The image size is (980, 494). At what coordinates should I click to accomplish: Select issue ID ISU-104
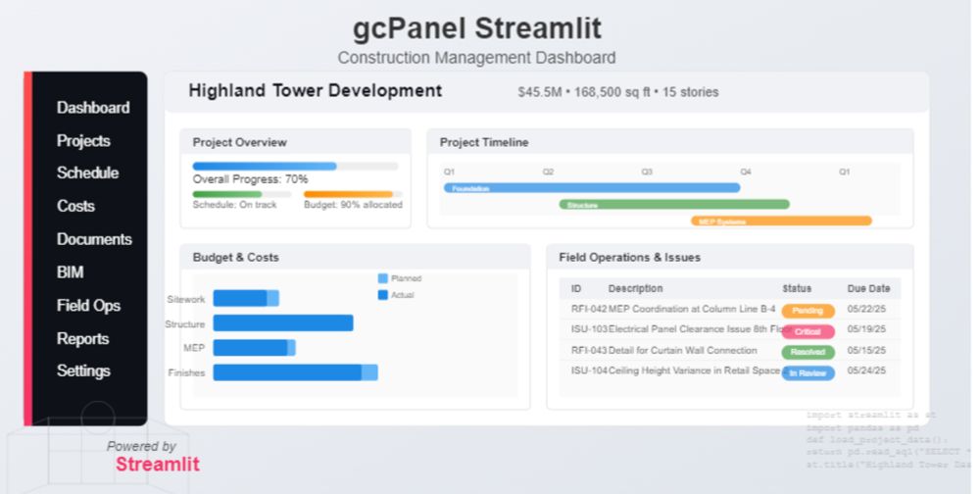[x=589, y=370]
